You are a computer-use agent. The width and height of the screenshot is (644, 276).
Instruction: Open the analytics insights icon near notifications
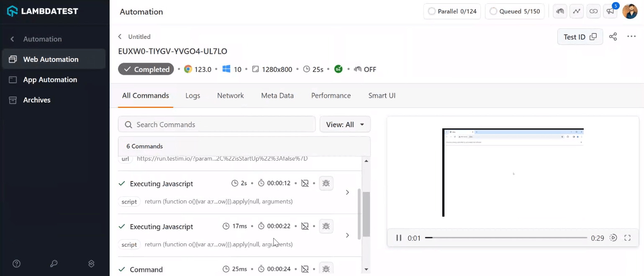pos(577,11)
